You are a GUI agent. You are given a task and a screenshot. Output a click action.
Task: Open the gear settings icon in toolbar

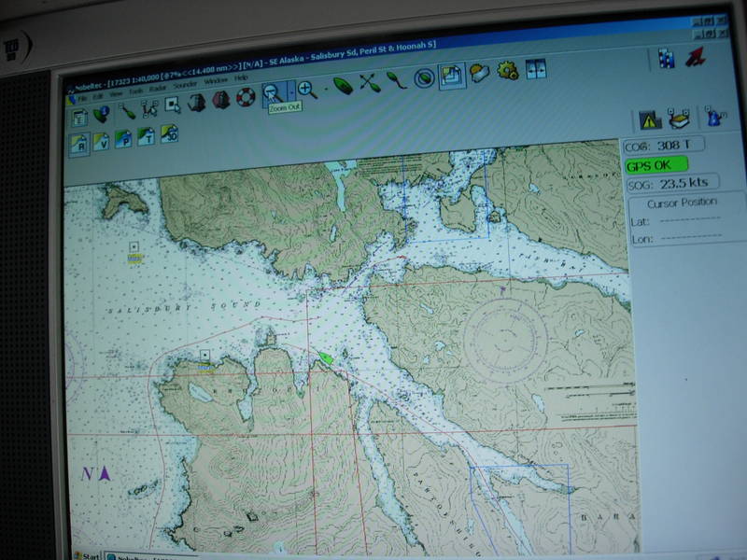[x=507, y=71]
